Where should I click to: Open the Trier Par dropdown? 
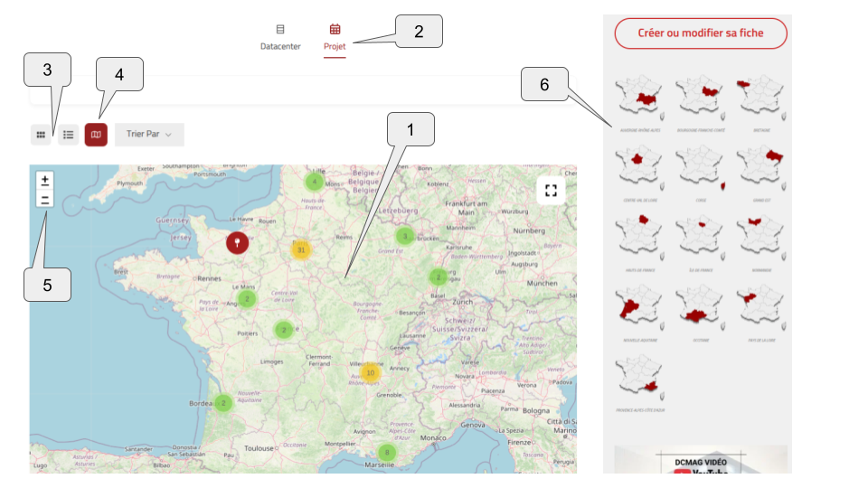pyautogui.click(x=149, y=135)
